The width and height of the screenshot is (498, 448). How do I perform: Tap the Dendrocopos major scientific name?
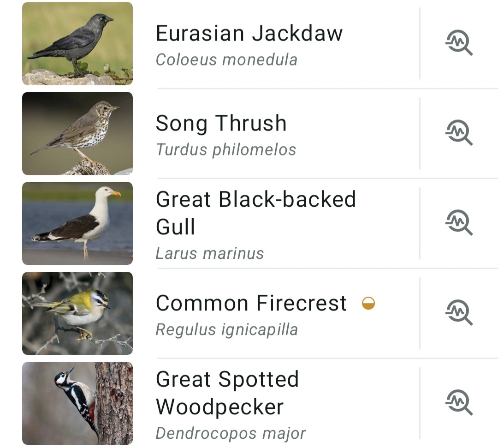231,433
